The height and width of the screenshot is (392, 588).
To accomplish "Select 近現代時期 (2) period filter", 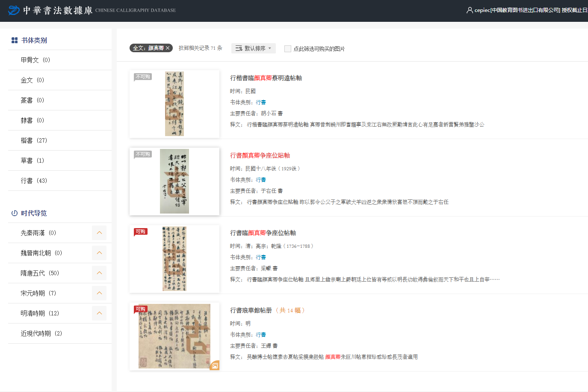I will click(x=41, y=333).
